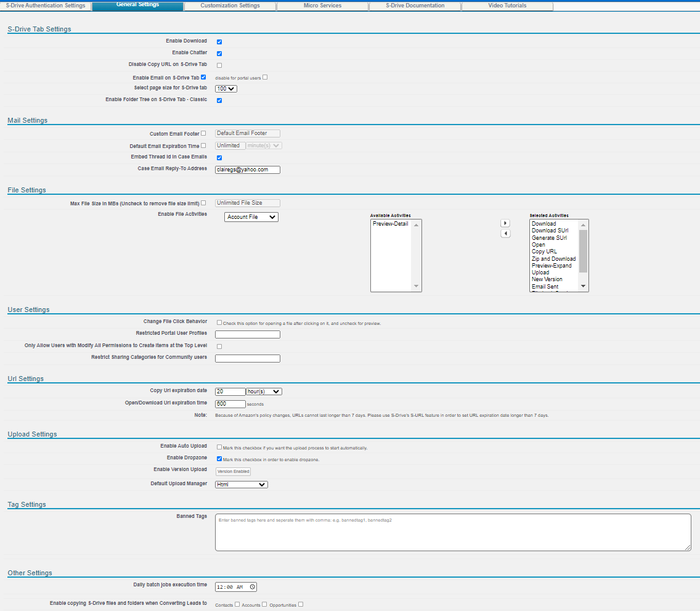Open S-Drive Documentation tab
Viewport: 700px width, 611px height.
point(415,6)
